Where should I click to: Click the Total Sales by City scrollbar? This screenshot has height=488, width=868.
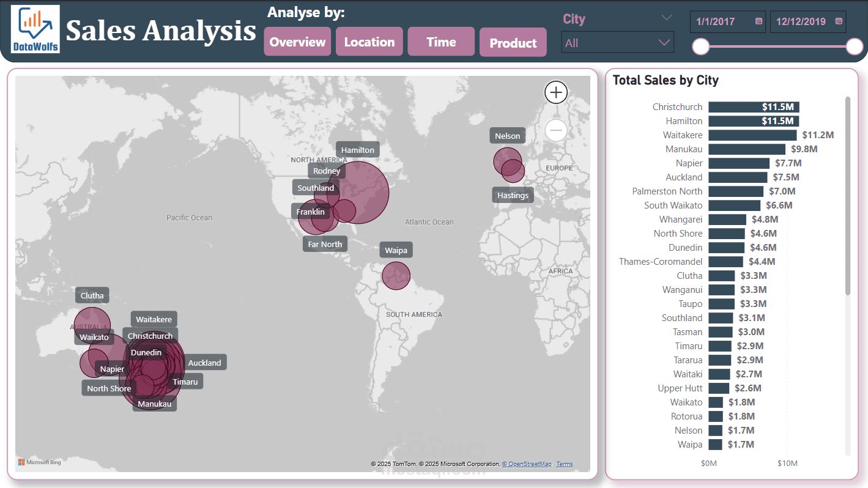[x=848, y=196]
